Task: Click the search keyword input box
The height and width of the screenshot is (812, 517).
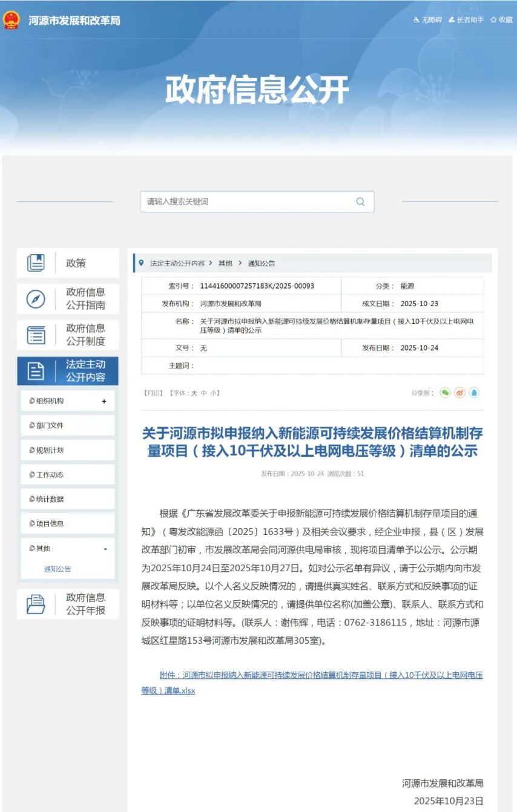Action: 245,201
